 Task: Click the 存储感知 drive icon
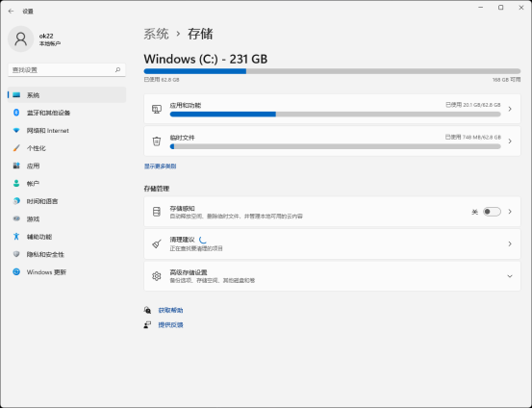[157, 212]
